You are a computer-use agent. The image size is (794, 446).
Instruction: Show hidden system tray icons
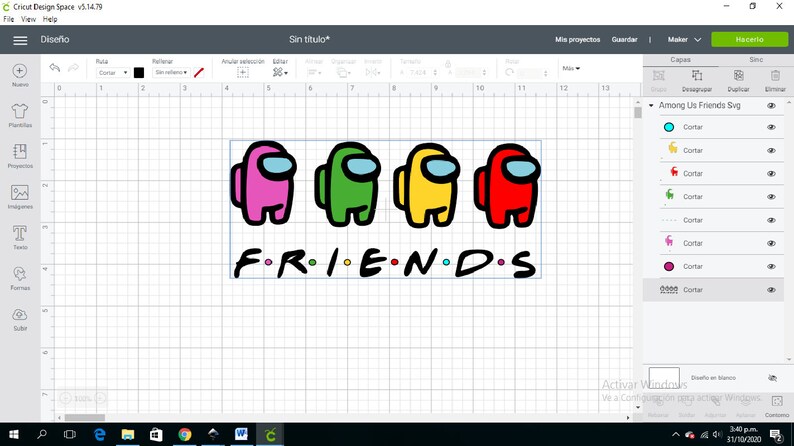point(676,434)
